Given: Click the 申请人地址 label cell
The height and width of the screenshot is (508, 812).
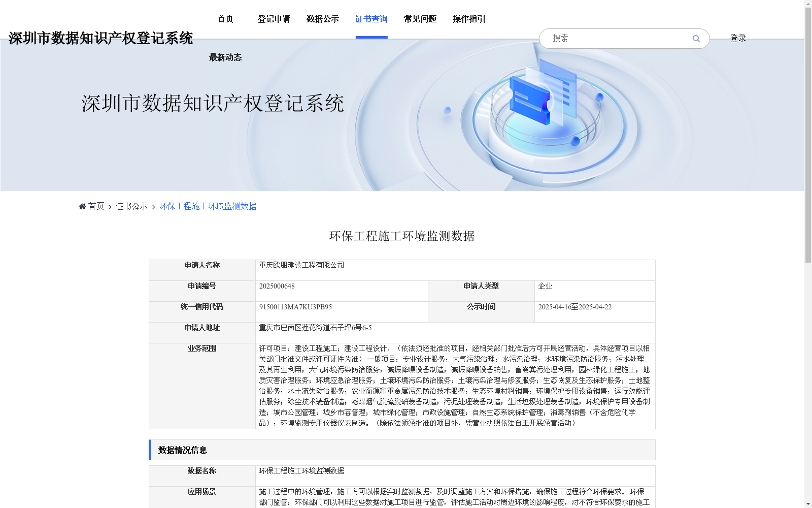Looking at the screenshot, I should (x=202, y=333).
